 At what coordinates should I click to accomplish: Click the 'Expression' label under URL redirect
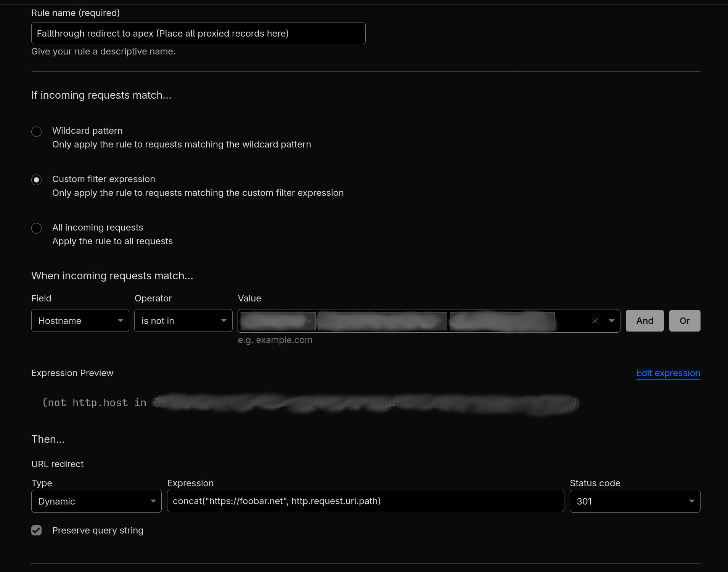point(190,483)
